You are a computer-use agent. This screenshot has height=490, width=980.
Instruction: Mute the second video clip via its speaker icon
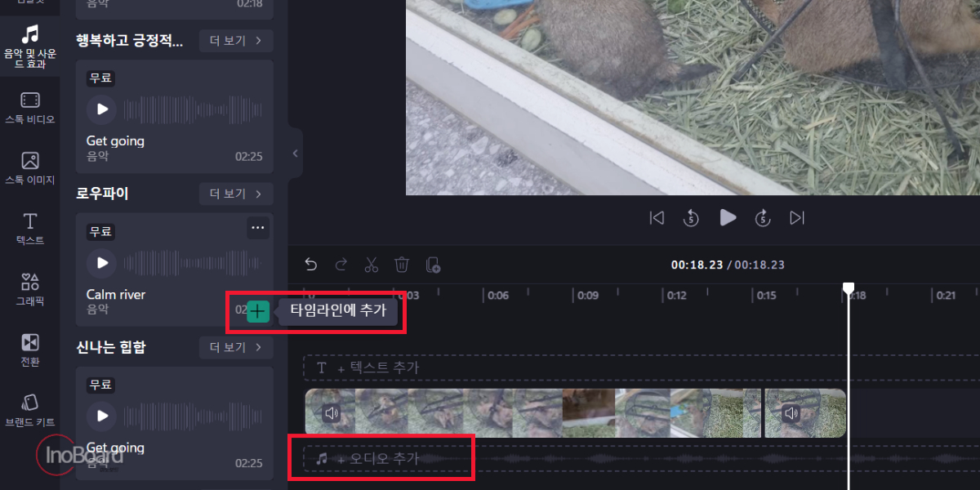[x=791, y=413]
